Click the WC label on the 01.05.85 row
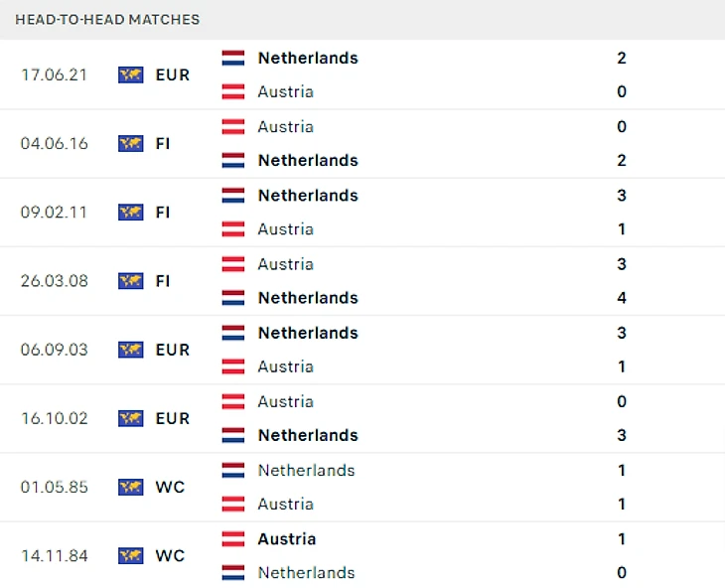Screen dimensions: 725x588 point(170,487)
